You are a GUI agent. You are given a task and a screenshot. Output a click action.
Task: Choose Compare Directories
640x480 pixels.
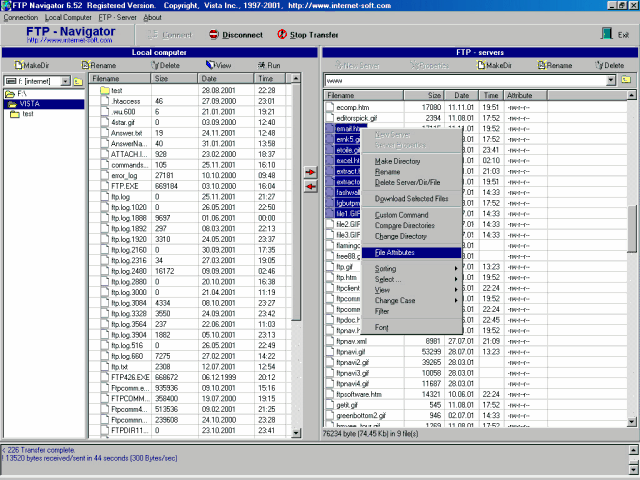pyautogui.click(x=412, y=225)
